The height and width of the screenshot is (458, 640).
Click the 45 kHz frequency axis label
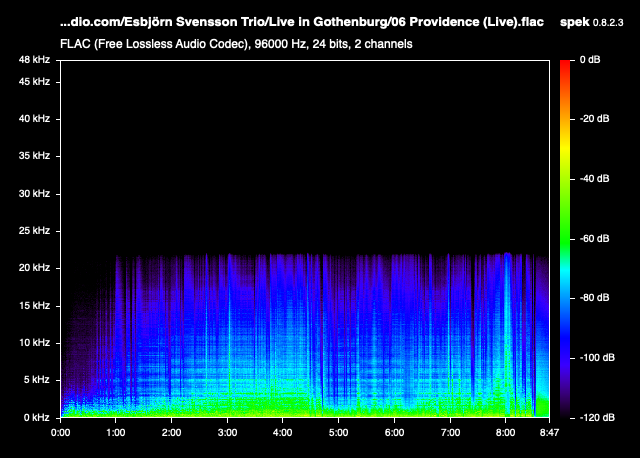pyautogui.click(x=34, y=82)
